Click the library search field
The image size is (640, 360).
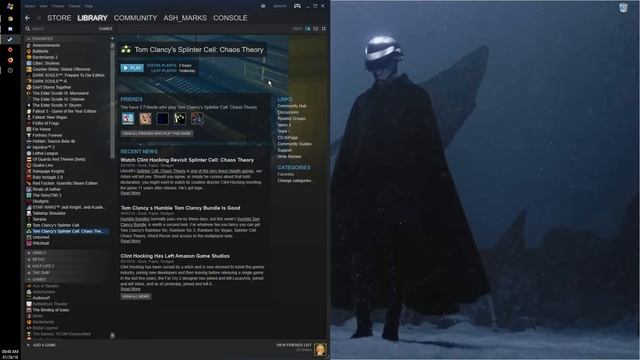point(61,29)
